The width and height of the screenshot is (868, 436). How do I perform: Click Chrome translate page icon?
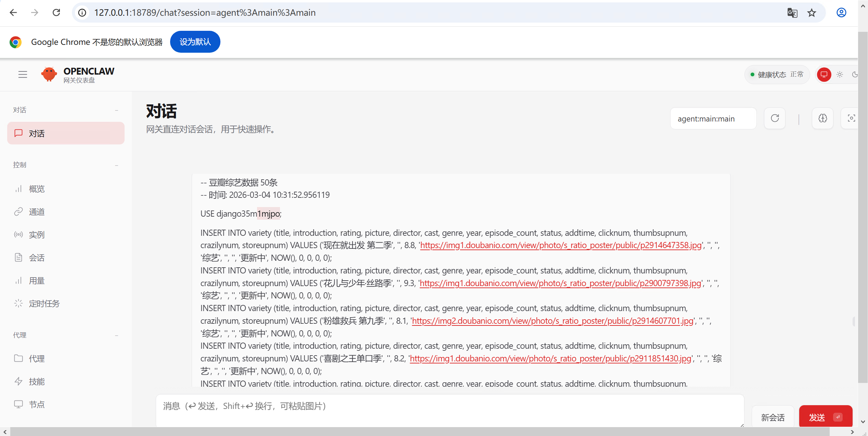[x=792, y=13]
